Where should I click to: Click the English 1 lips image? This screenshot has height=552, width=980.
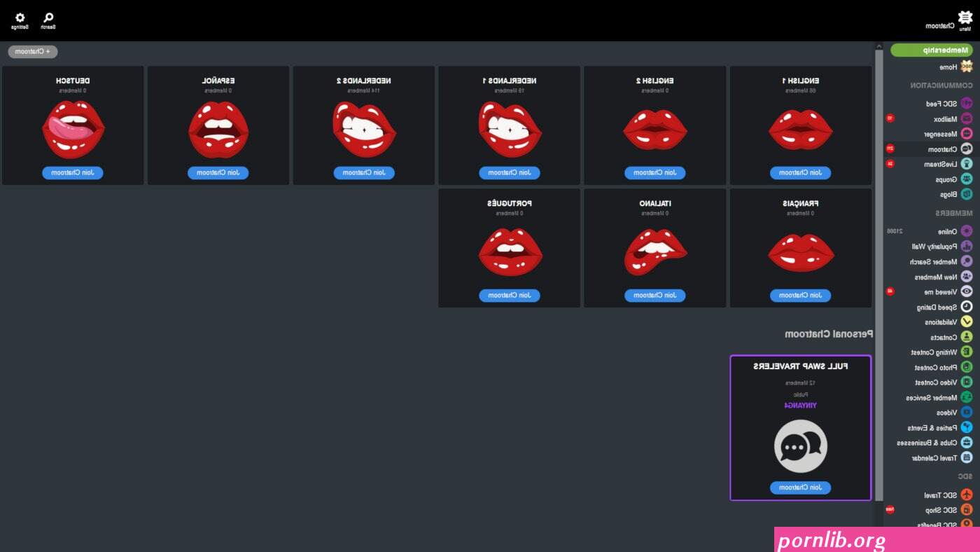pos(801,130)
